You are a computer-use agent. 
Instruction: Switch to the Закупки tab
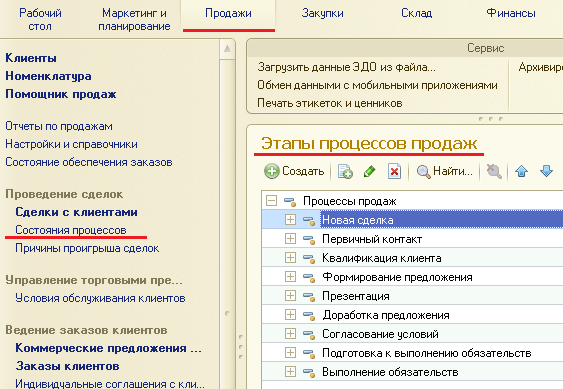tap(322, 13)
